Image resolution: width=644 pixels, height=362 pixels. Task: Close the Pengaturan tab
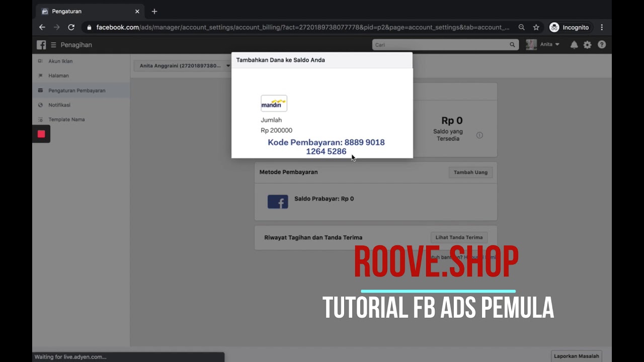click(137, 11)
